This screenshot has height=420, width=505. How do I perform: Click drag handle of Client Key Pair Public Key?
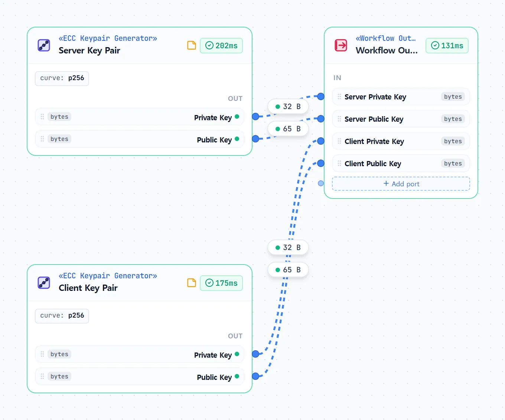pos(42,377)
